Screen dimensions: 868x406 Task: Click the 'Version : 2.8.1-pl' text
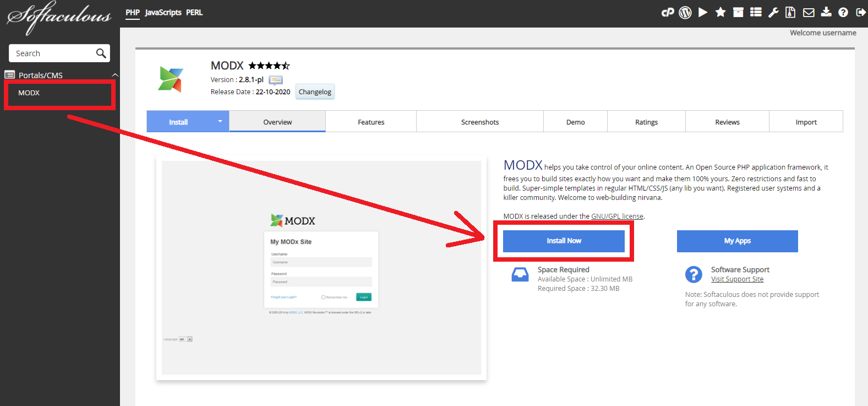pyautogui.click(x=237, y=80)
